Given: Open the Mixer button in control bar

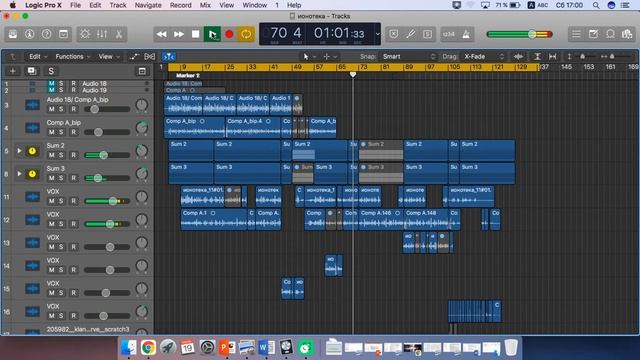Looking at the screenshot, I should pos(102,34).
